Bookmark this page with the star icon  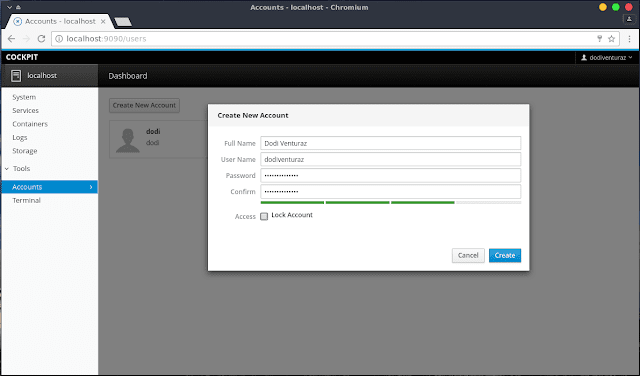[x=611, y=39]
